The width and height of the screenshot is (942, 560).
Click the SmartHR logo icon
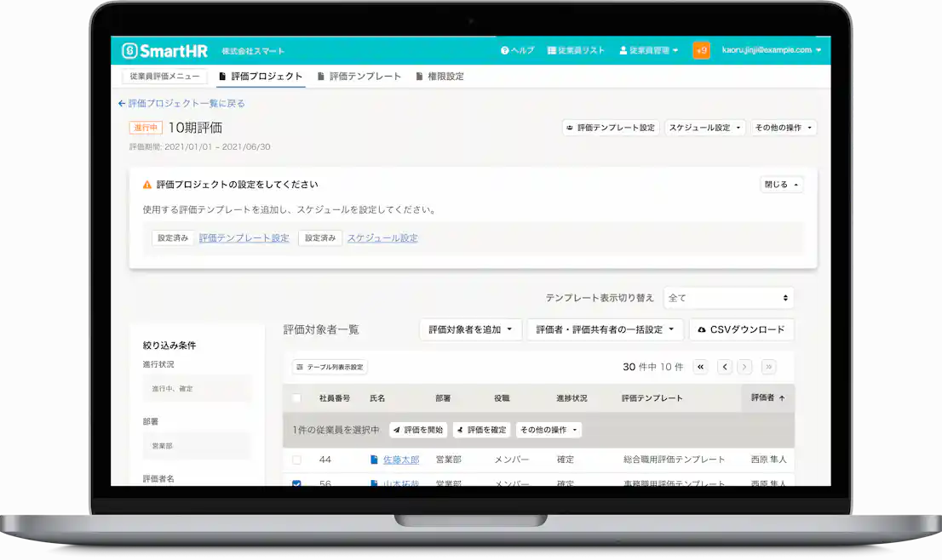click(x=130, y=50)
